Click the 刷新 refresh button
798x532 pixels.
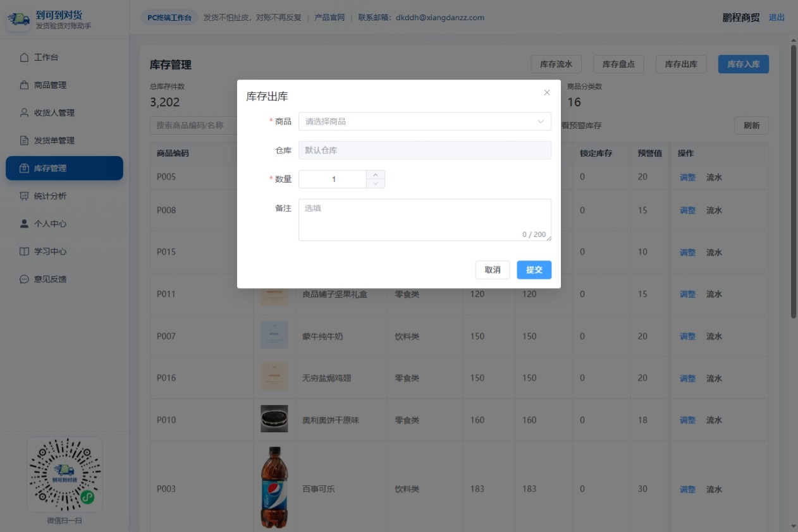[x=752, y=125]
